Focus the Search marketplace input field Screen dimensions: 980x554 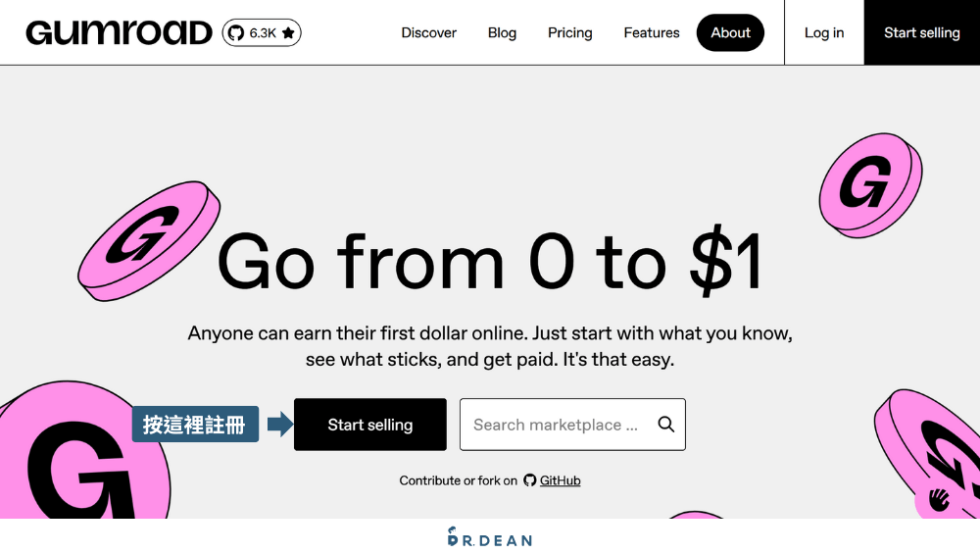point(556,425)
